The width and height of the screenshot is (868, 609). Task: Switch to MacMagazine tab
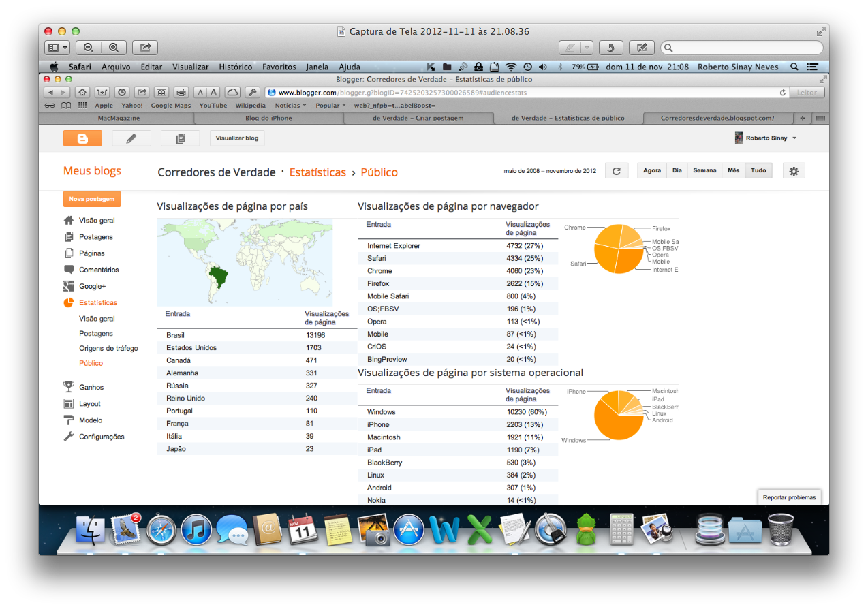(x=119, y=118)
